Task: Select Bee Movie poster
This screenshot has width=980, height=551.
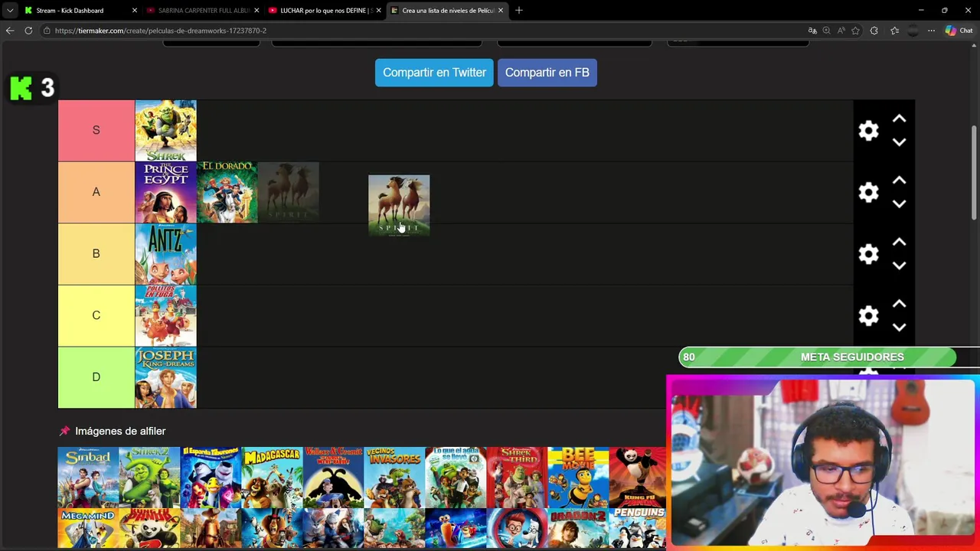Action: click(x=578, y=478)
